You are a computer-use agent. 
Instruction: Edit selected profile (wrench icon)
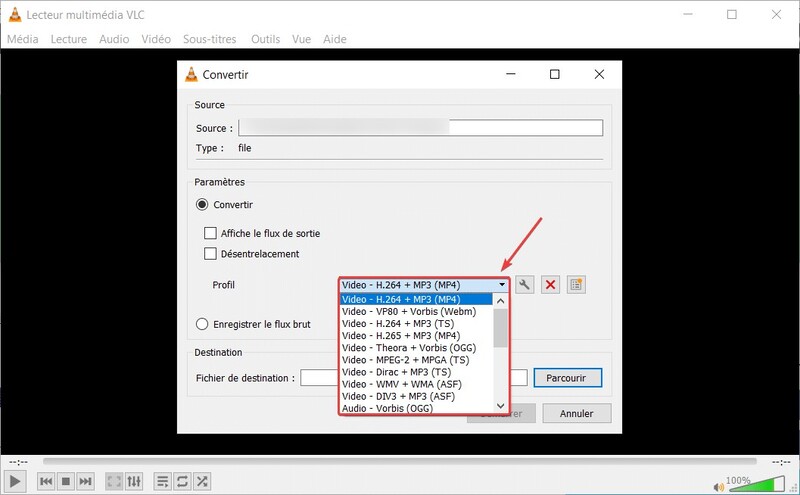[x=524, y=285]
